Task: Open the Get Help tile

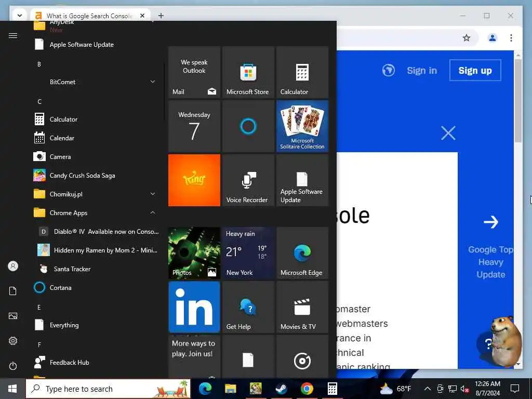Action: (x=248, y=307)
